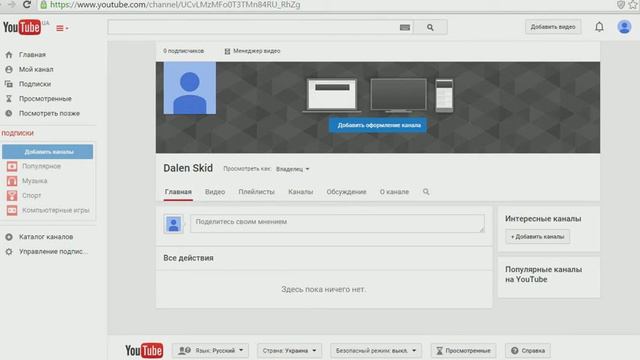Click footer Просмотренные button
Image resolution: width=640 pixels, height=360 pixels.
pos(464,350)
